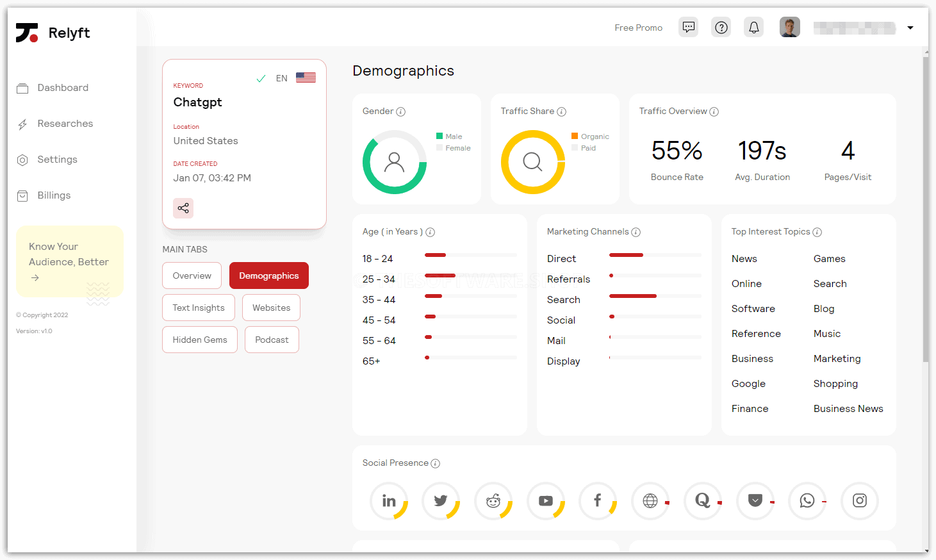Click the 197s Avg. Duration value
The height and width of the screenshot is (560, 936).
point(762,151)
